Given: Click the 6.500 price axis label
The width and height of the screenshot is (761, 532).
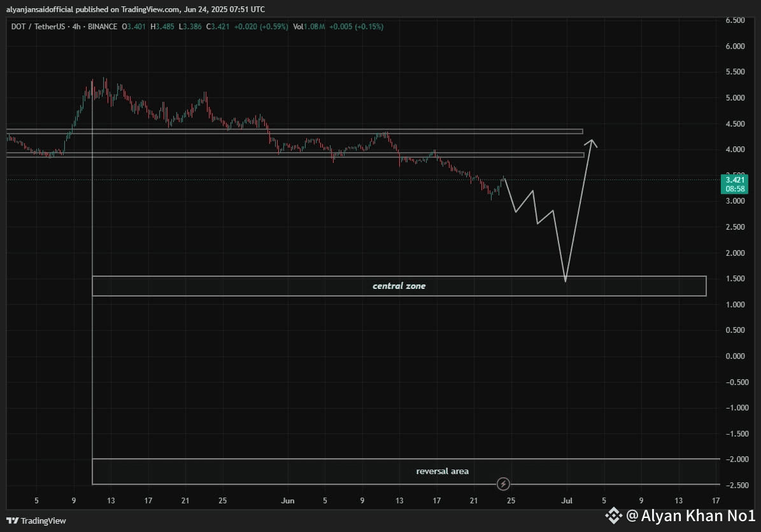Looking at the screenshot, I should (x=736, y=20).
